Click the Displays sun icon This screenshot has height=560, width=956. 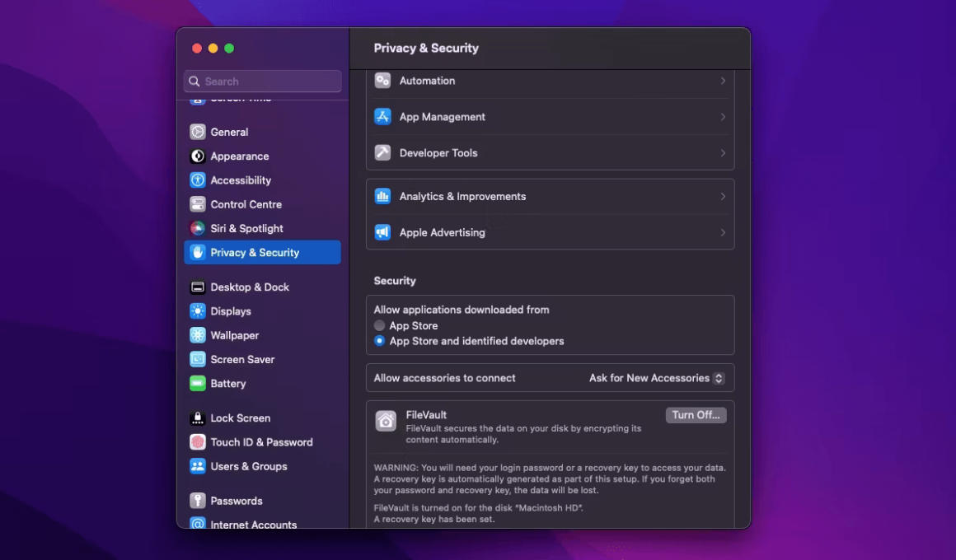(x=198, y=310)
